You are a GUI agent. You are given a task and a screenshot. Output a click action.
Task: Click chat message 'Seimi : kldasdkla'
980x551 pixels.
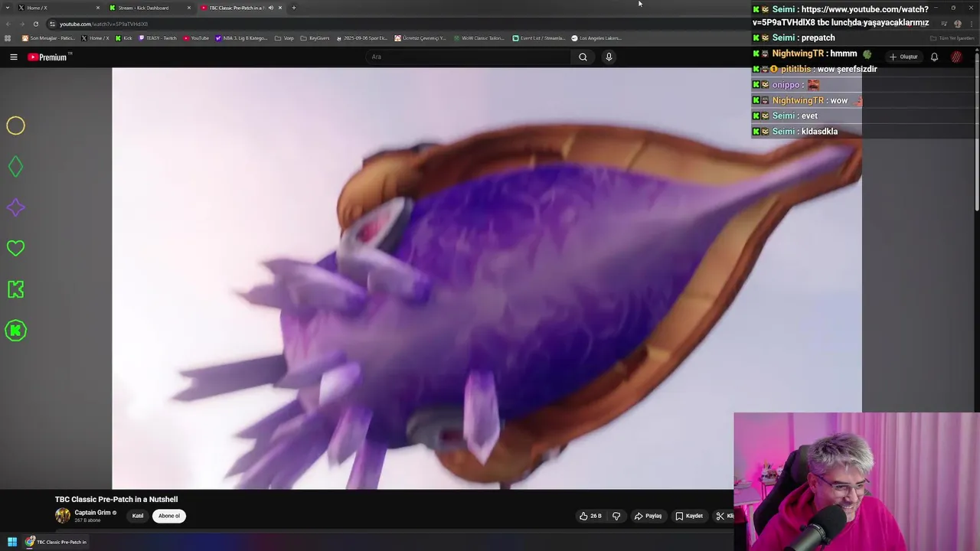[795, 131]
